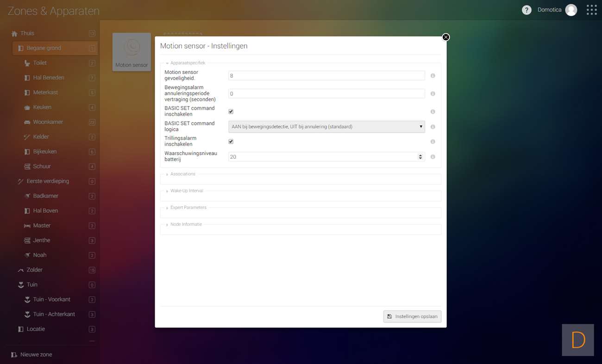Click the help question mark icon
Viewport: 602px width, 364px height.
527,10
